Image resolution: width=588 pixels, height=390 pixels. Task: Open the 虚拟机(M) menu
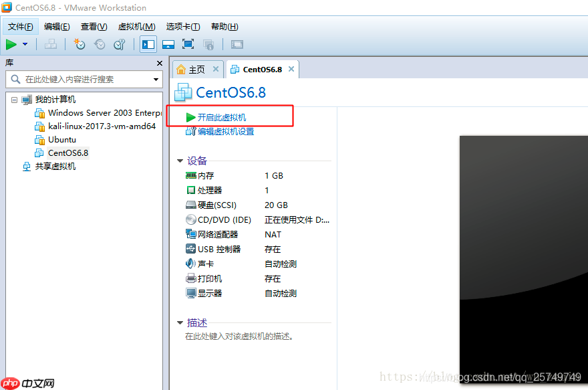coord(136,27)
